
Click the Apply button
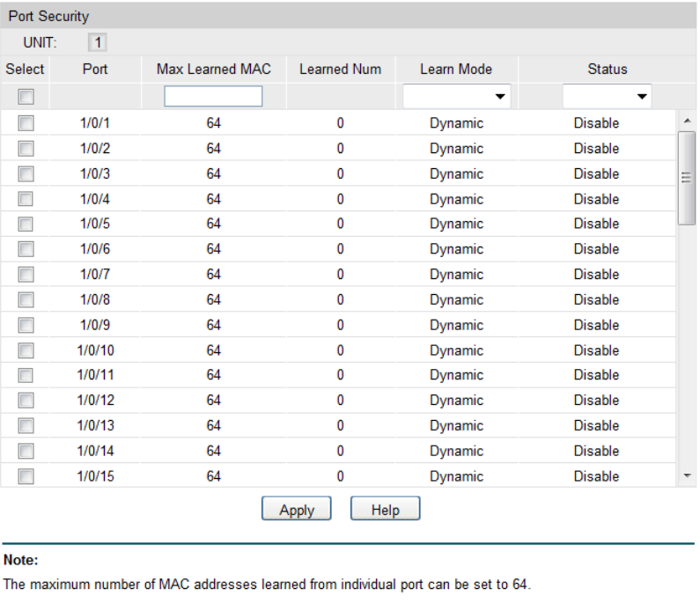(x=297, y=508)
